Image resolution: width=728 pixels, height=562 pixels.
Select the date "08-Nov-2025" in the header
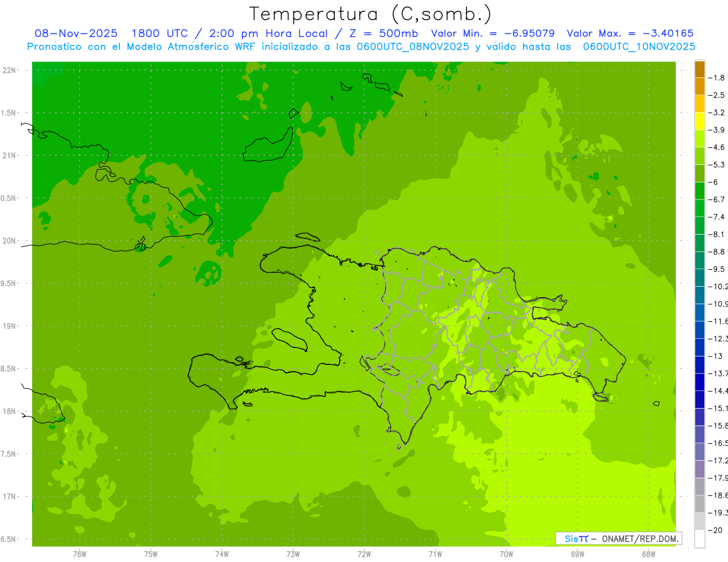tap(76, 33)
